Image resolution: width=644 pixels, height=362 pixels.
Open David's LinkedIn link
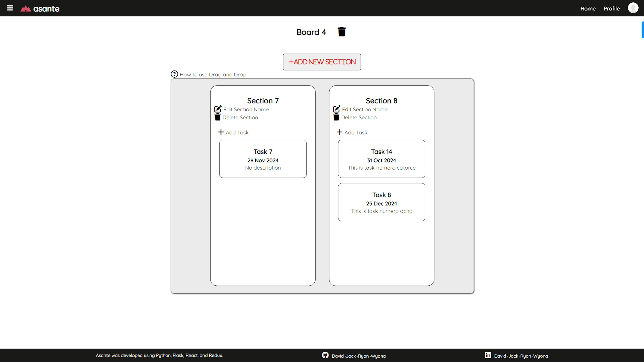tap(500, 356)
